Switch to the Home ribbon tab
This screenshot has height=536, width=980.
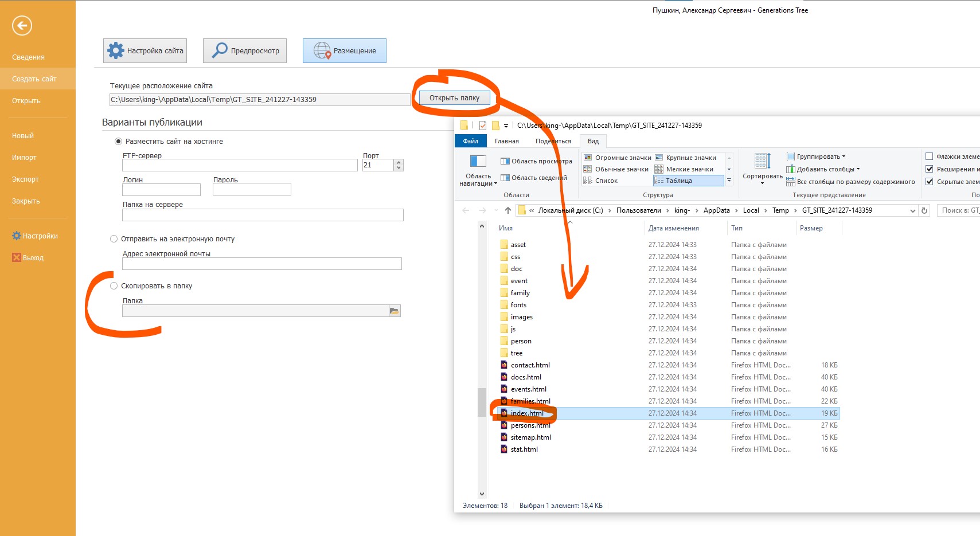tap(506, 141)
